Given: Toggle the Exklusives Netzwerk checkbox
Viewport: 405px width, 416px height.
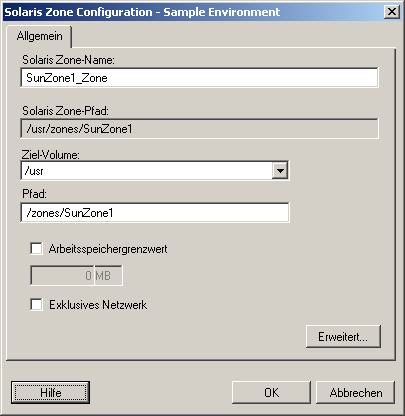Looking at the screenshot, I should pyautogui.click(x=36, y=305).
